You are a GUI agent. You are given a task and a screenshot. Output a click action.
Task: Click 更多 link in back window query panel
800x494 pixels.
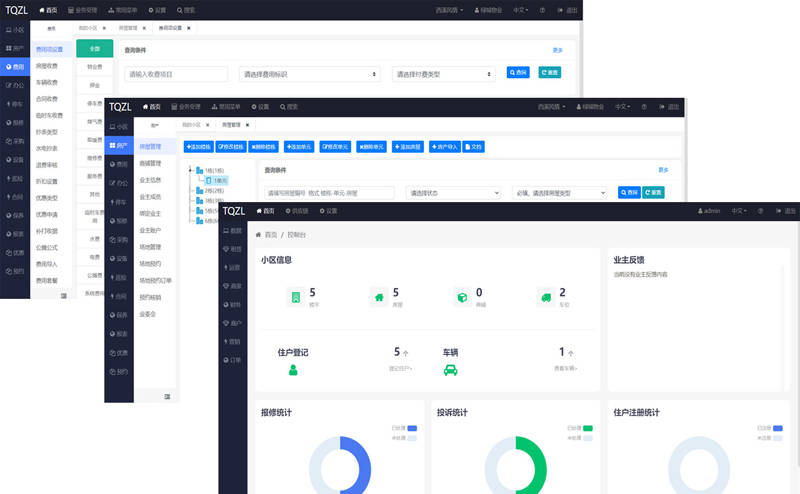tap(558, 51)
